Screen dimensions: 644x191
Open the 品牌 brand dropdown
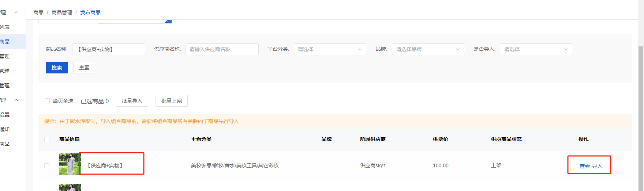[x=428, y=49]
